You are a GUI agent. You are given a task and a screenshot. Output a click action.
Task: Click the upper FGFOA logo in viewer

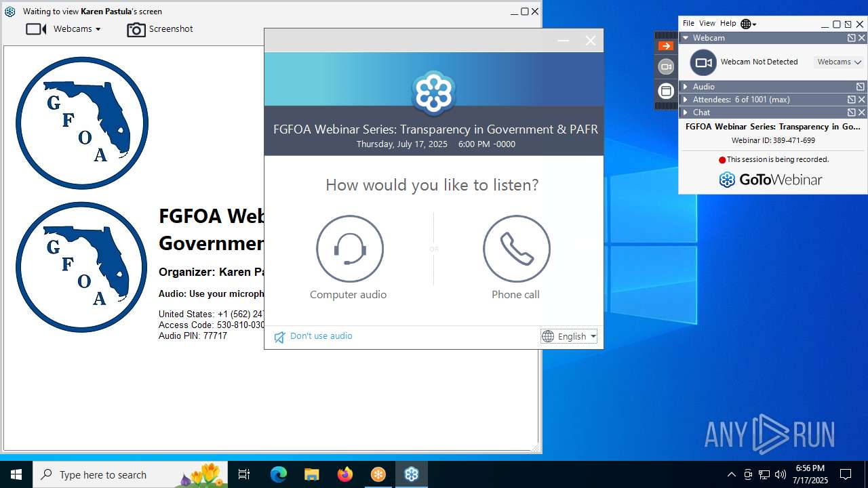82,123
